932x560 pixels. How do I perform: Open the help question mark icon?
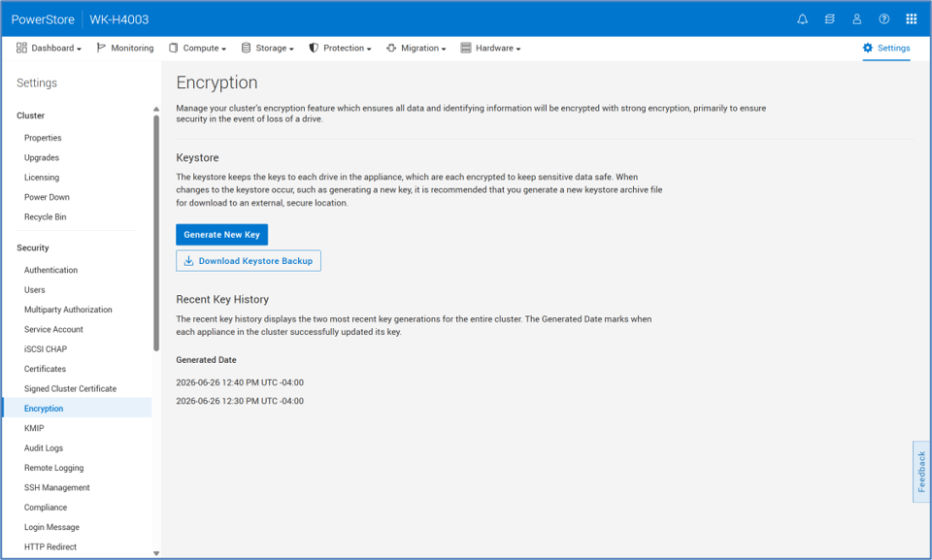884,19
